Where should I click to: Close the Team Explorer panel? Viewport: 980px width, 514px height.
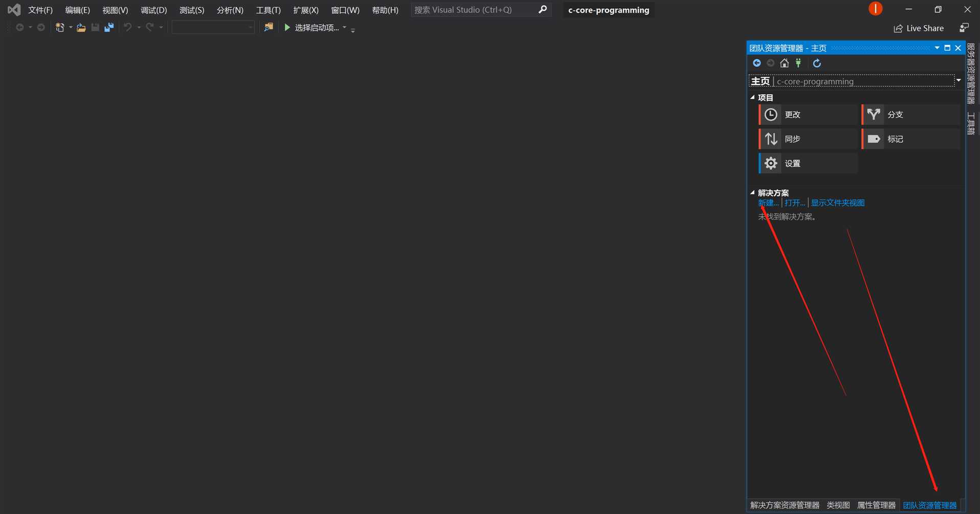[958, 48]
